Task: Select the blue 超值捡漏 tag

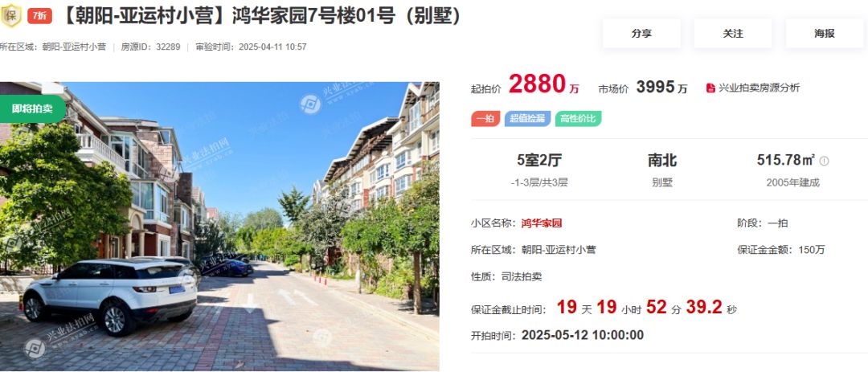Action: click(527, 118)
